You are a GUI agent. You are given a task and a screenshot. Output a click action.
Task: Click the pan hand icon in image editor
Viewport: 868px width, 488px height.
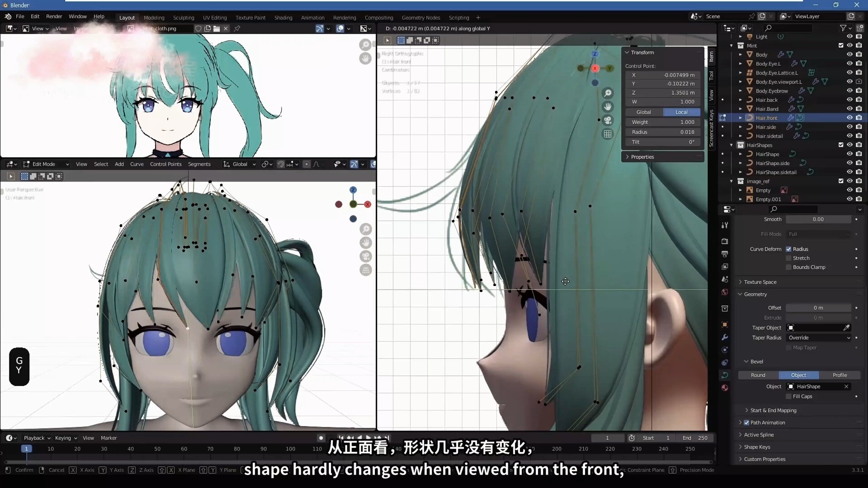point(365,58)
